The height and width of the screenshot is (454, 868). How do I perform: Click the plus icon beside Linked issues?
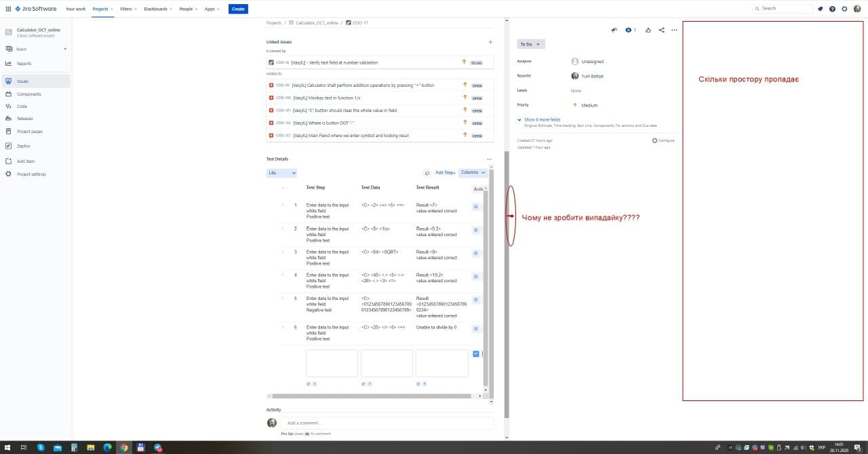tap(490, 42)
